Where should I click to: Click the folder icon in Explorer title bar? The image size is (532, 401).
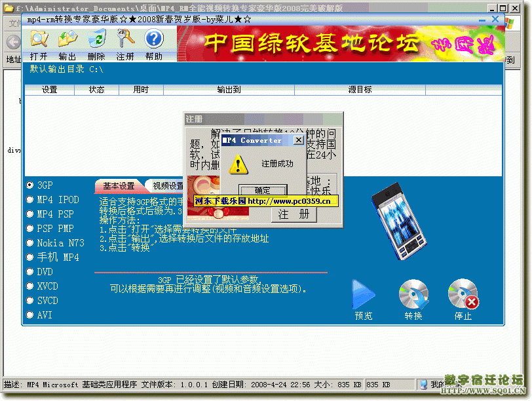[8, 7]
